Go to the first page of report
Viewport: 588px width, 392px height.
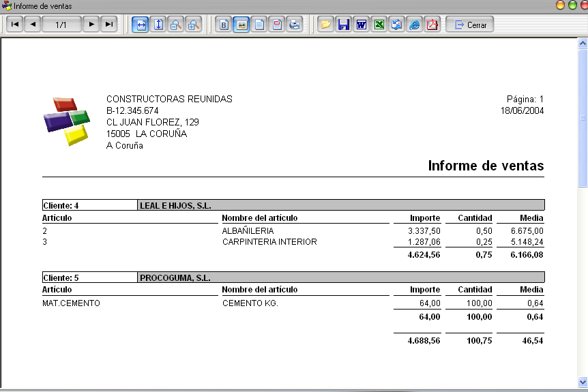coord(15,25)
